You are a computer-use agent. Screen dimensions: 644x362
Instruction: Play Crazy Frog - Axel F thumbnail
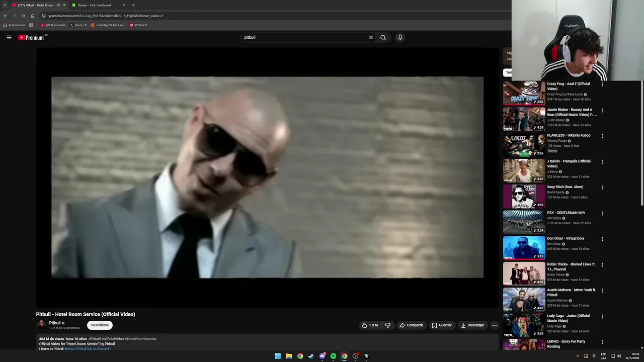[x=524, y=93]
